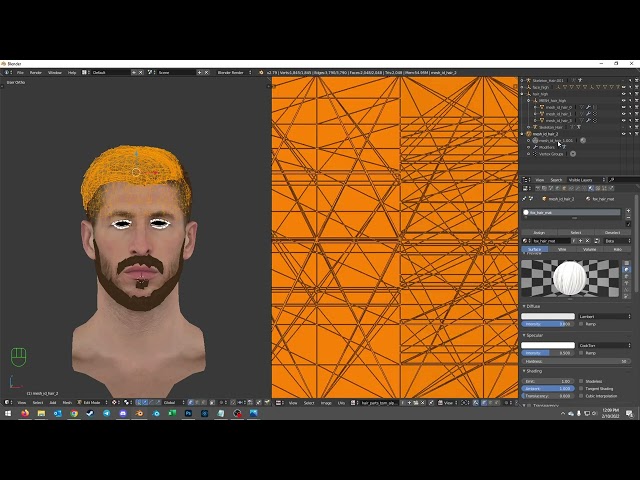Select the flat plane preview type icon
The image size is (640, 480).
[x=627, y=263]
